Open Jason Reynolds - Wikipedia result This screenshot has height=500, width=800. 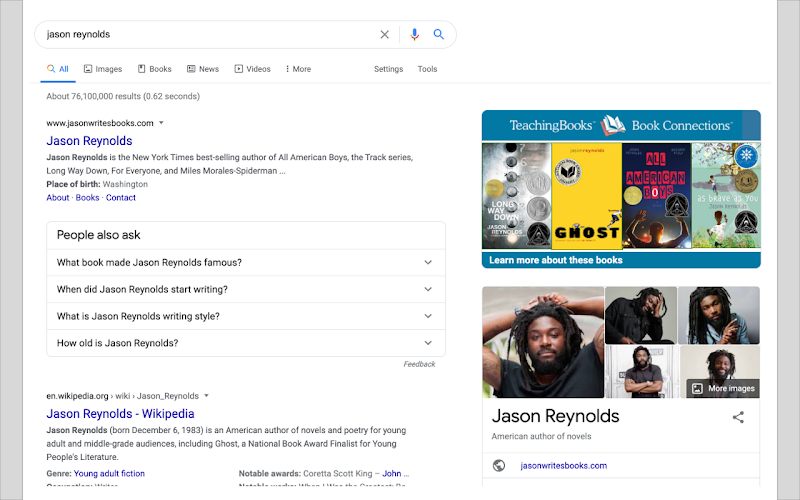[x=120, y=414]
